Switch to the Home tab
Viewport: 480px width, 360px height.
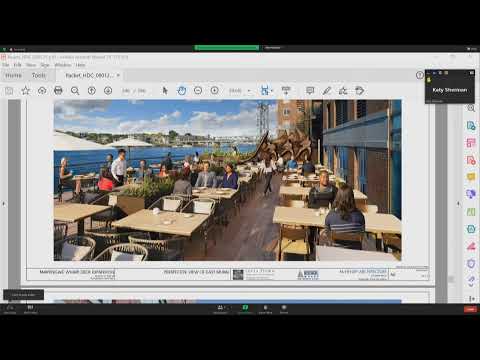[x=14, y=76]
